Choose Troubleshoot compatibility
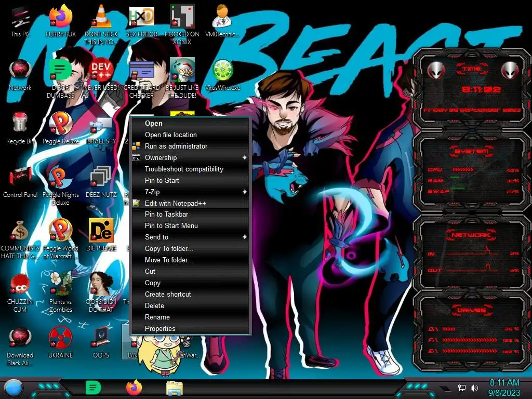 click(190, 169)
